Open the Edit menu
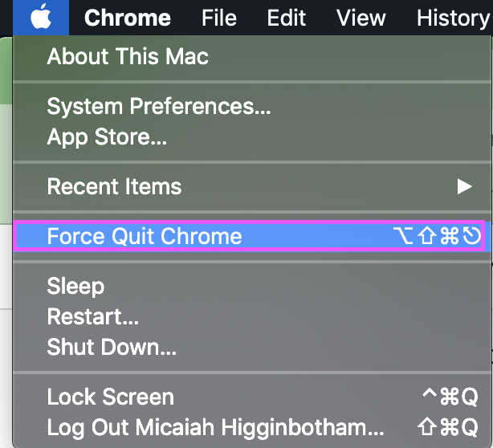Image resolution: width=493 pixels, height=448 pixels. click(287, 17)
